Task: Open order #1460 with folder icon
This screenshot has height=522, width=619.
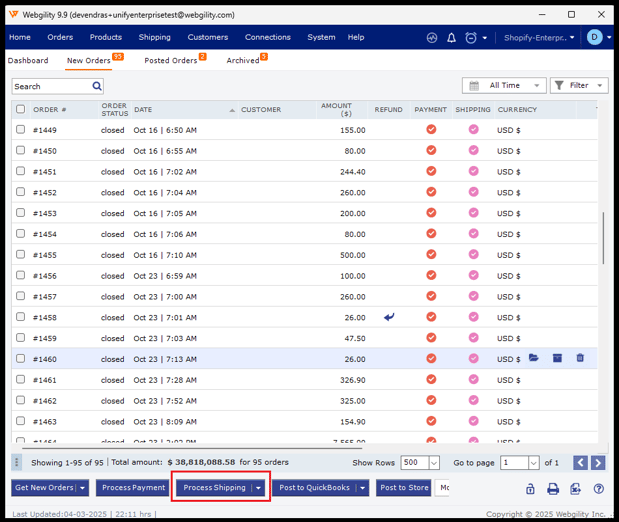Action: (x=534, y=358)
